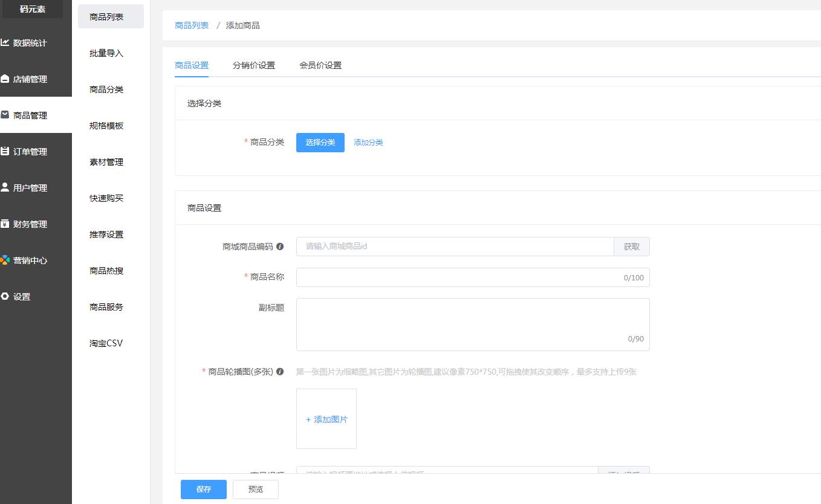Open 财务管理 in the sidebar
Viewport: 821px width, 504px height.
36,224
